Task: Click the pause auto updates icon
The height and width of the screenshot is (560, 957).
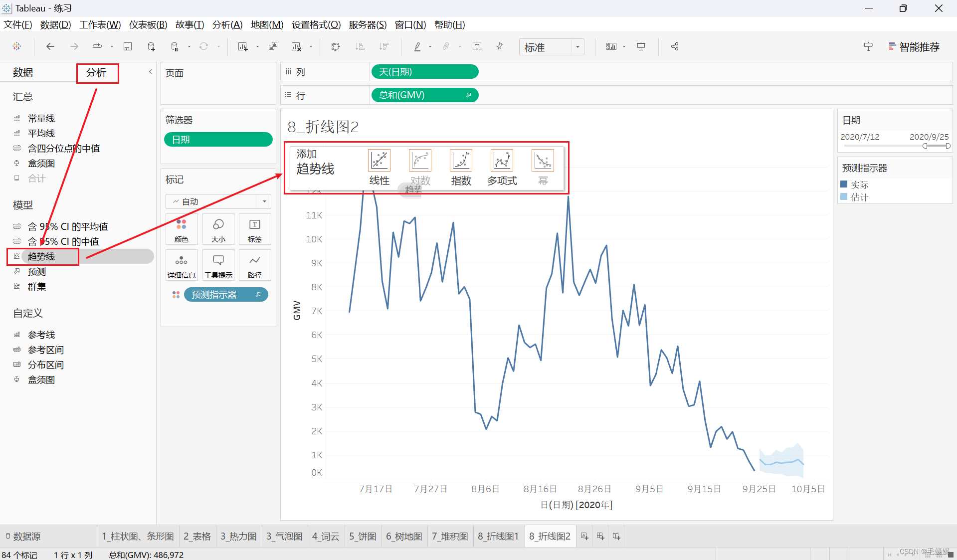Action: [175, 46]
